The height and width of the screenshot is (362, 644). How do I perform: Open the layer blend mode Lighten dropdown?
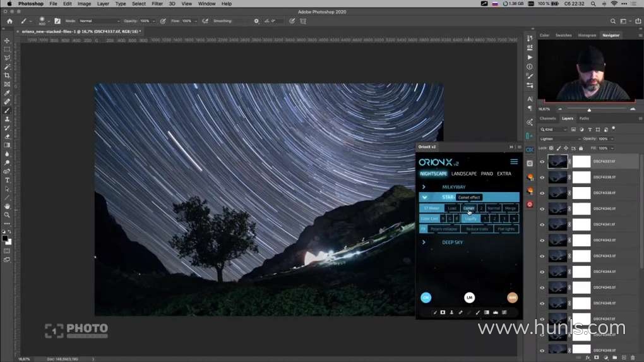(x=559, y=139)
